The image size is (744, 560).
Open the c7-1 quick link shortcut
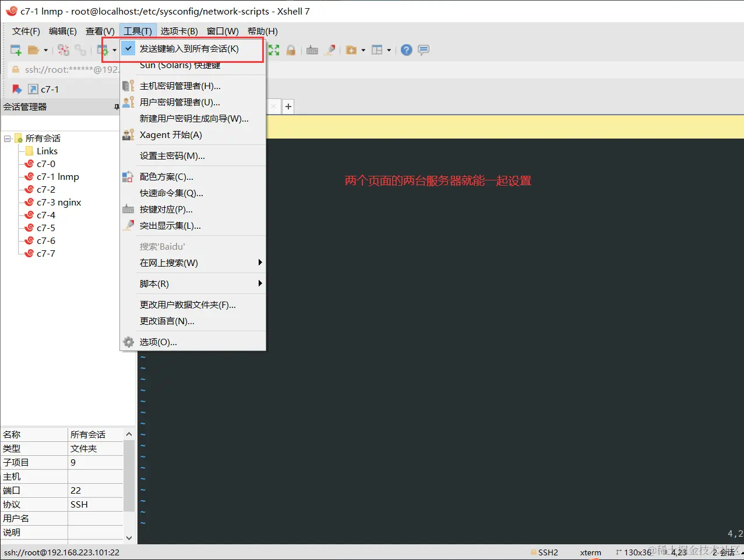44,89
